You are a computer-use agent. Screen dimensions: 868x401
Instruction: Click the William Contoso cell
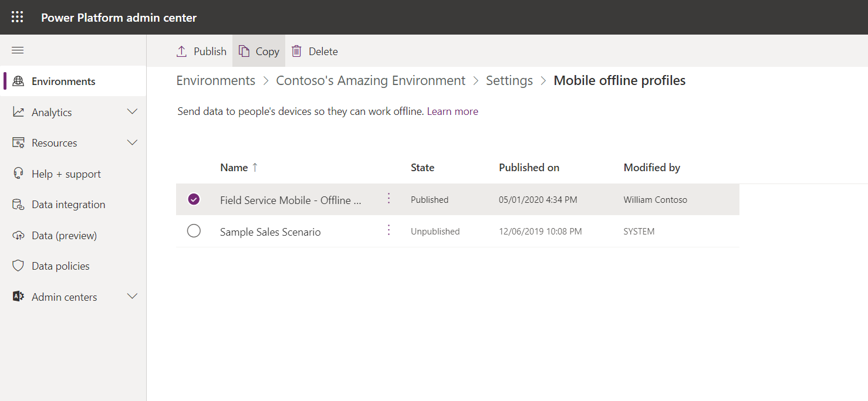coord(656,200)
